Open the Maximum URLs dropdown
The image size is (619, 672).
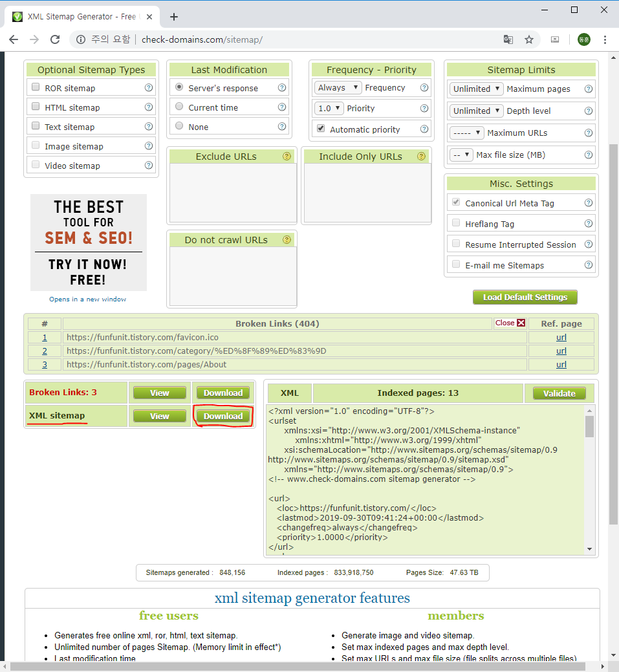tap(467, 133)
